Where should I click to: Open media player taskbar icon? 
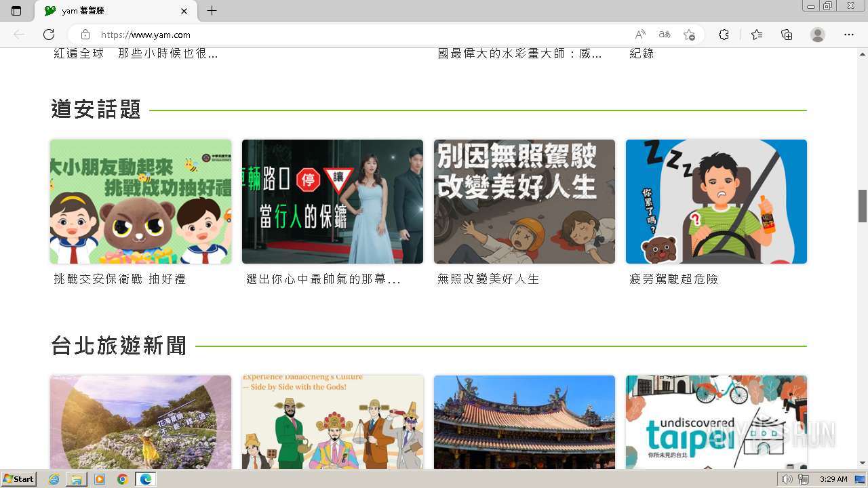(x=100, y=479)
